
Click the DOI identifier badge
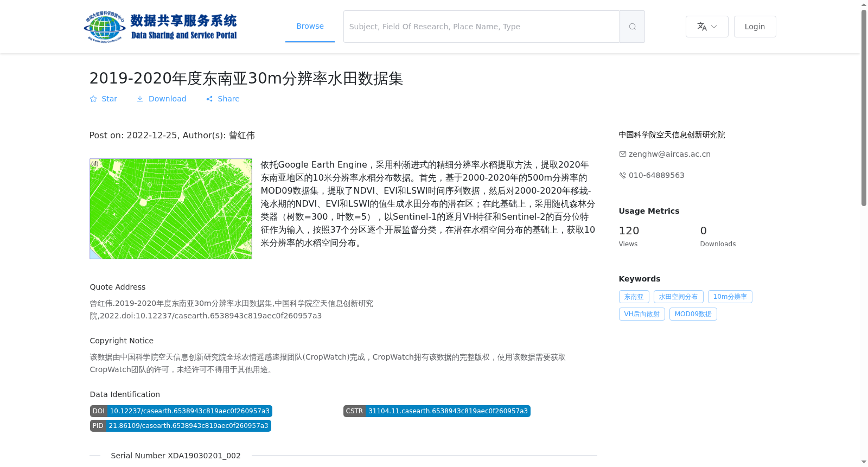click(x=181, y=411)
